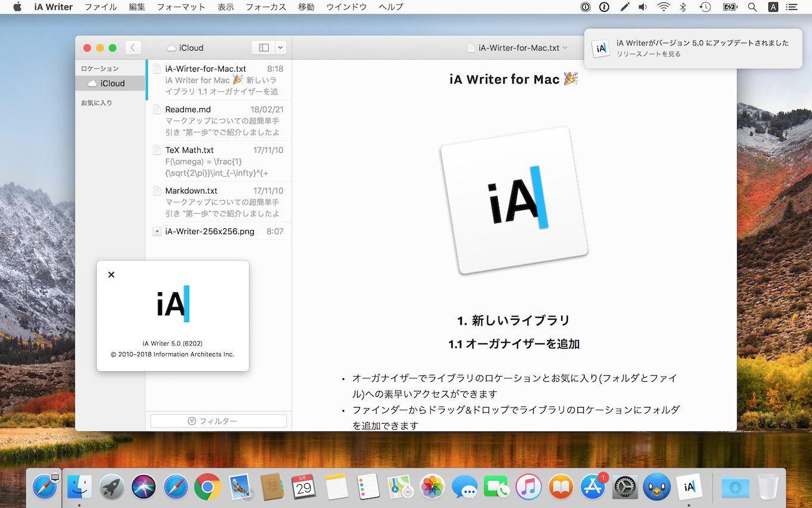Open the Markdown.txt file row
The height and width of the screenshot is (508, 812).
coord(219,201)
